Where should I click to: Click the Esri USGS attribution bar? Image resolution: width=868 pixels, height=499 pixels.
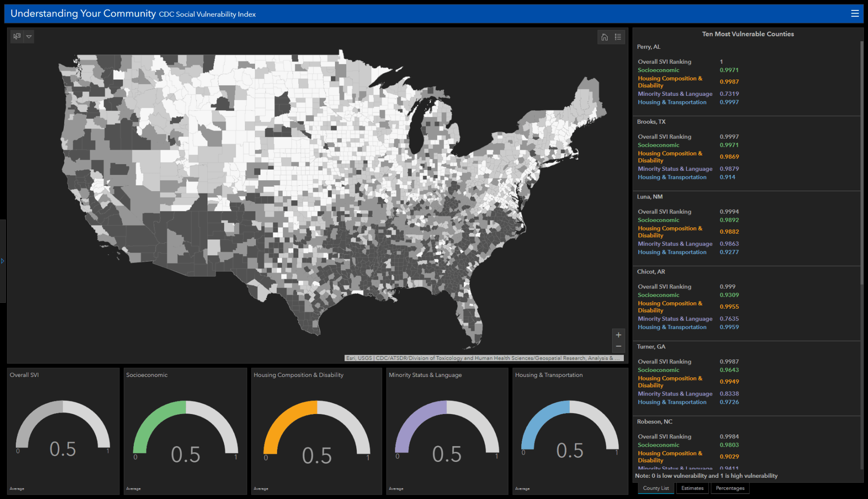coord(483,358)
